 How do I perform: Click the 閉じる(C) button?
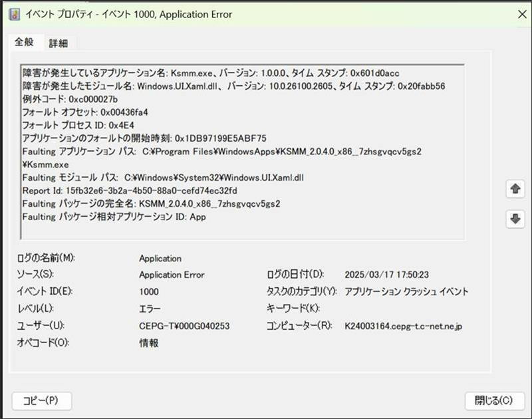click(x=494, y=400)
